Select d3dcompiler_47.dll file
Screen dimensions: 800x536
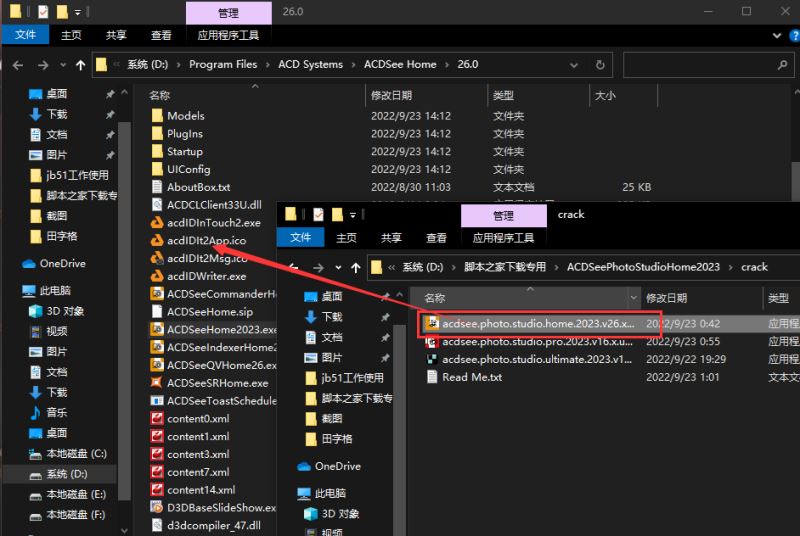(x=214, y=525)
